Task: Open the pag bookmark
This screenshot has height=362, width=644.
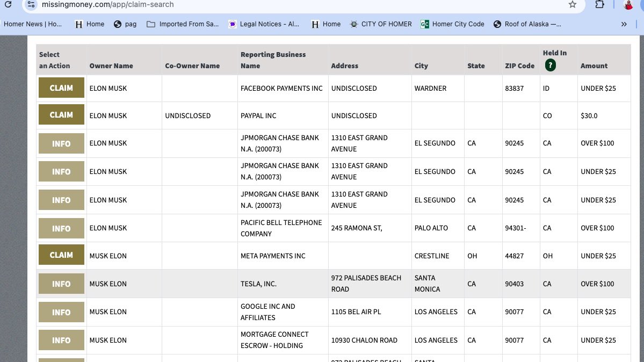Action: click(125, 24)
